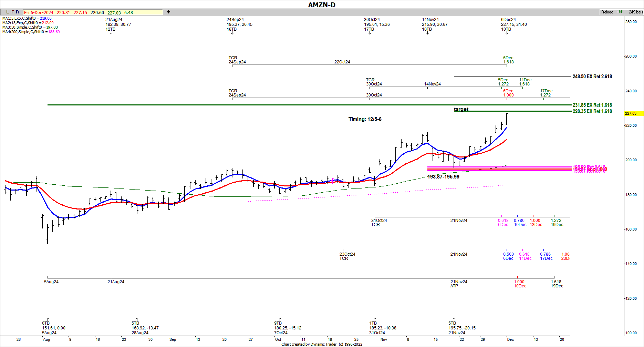Select the MA1 5 Exp legend line

click(x=27, y=18)
